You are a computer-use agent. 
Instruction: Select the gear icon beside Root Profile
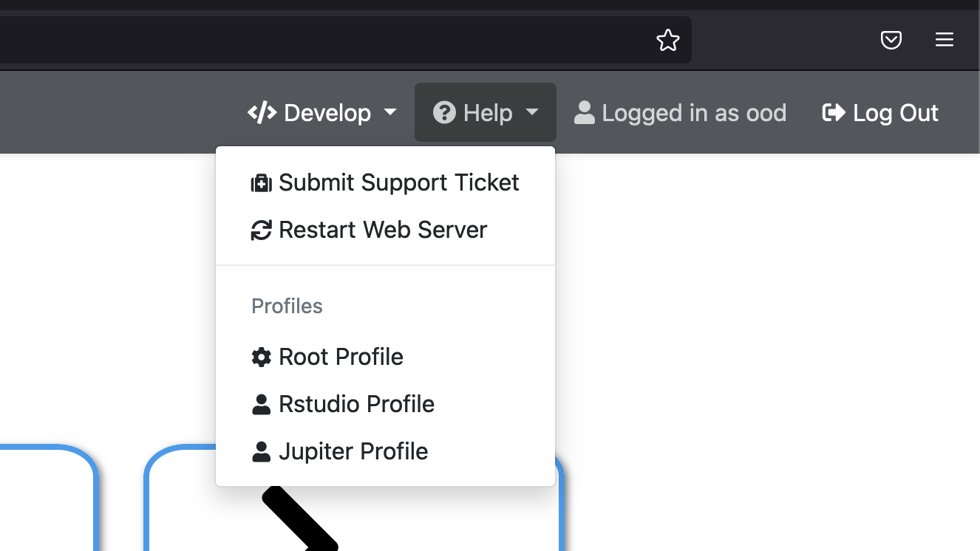pos(261,357)
